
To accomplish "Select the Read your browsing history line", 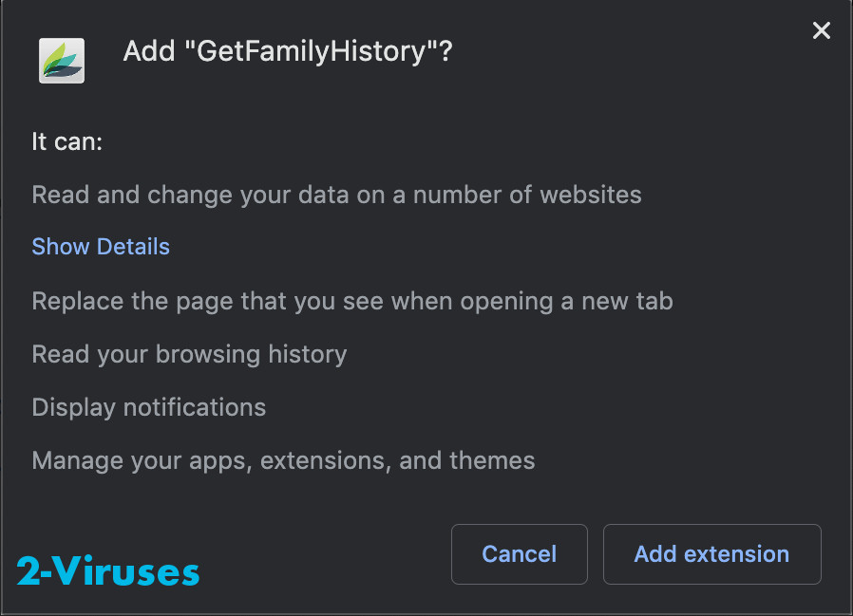I will 188,353.
